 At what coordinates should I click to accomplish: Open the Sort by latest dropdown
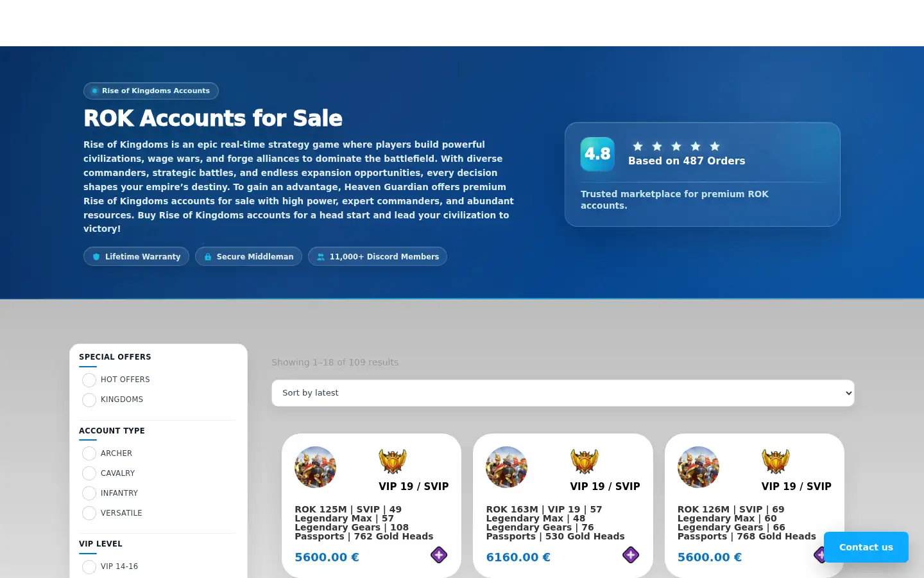(563, 393)
